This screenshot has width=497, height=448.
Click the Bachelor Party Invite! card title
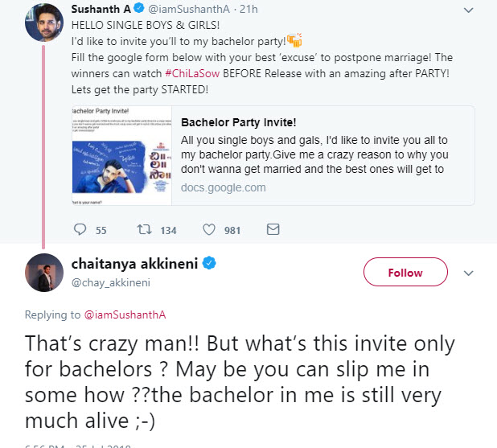(239, 123)
